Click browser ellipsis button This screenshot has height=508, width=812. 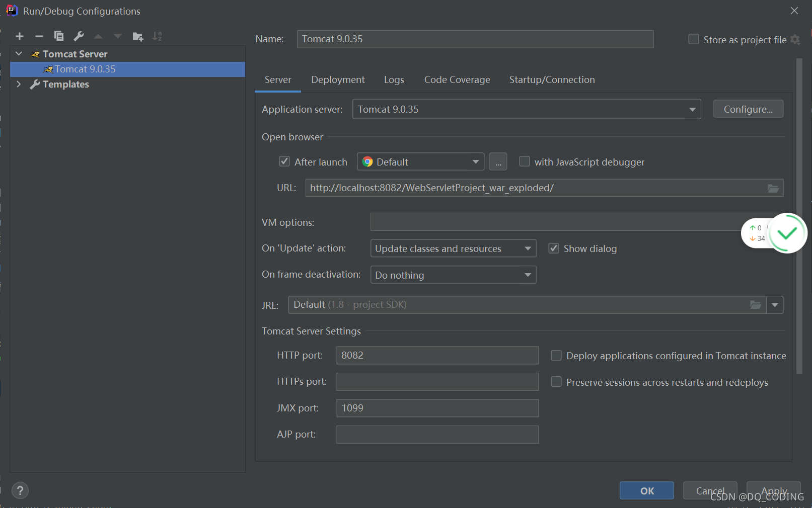(x=498, y=162)
